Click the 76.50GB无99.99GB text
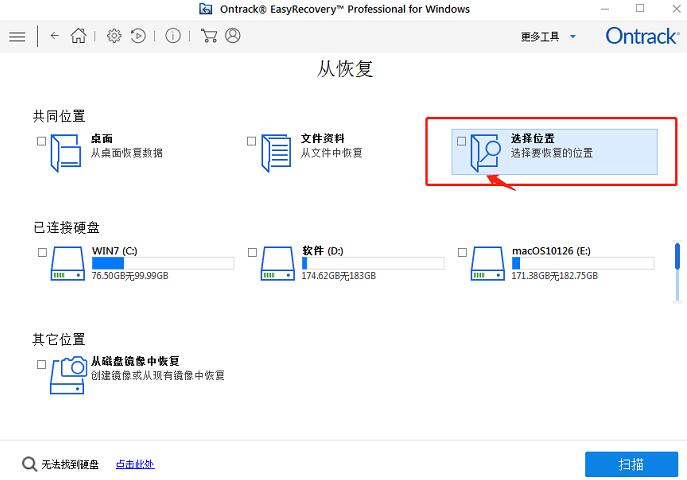The image size is (687, 480). [130, 275]
